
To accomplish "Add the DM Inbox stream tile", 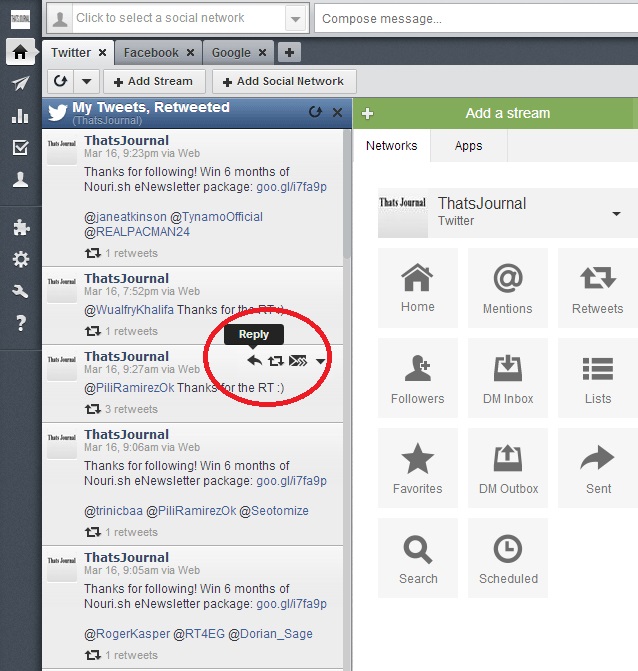I will pos(508,378).
